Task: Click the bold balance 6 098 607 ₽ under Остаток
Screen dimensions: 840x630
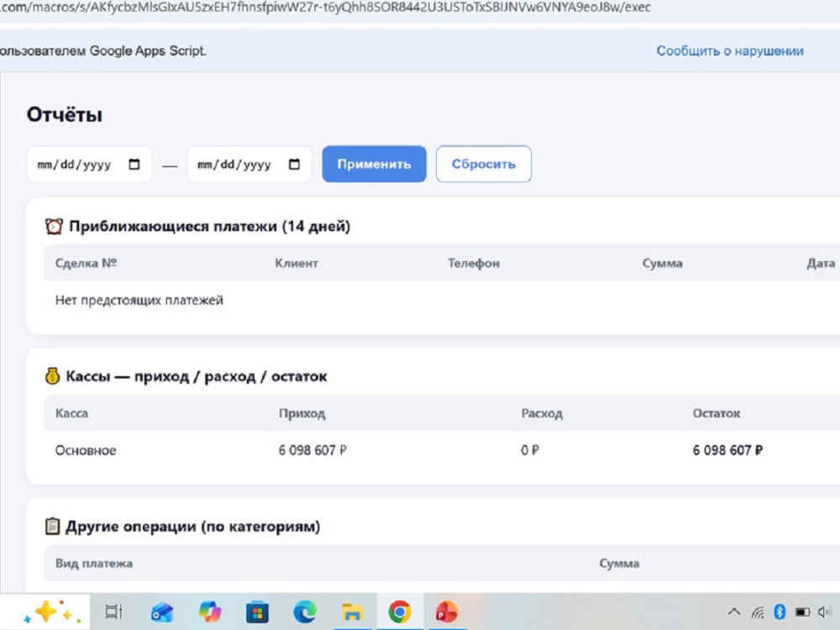Action: [727, 450]
